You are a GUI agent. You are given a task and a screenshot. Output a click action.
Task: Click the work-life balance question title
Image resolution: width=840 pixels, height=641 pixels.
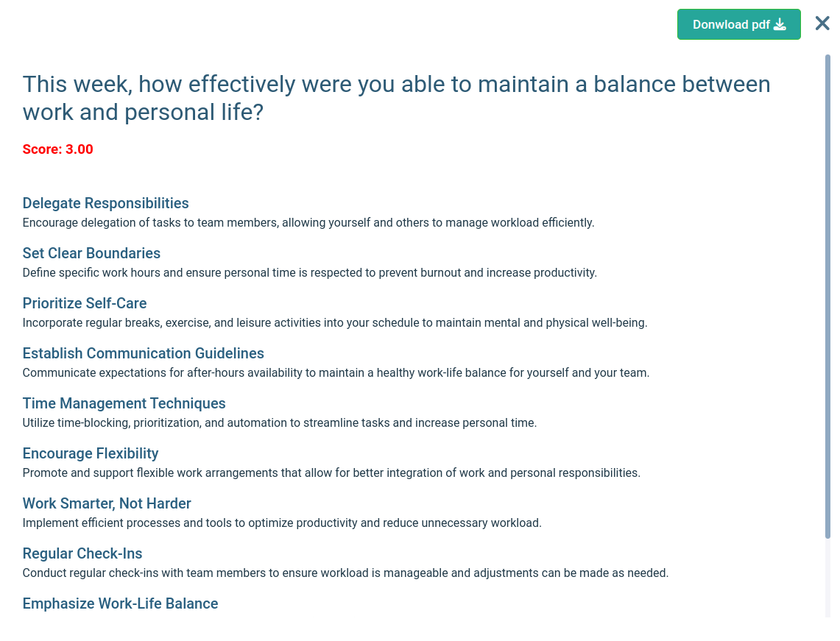(x=396, y=98)
